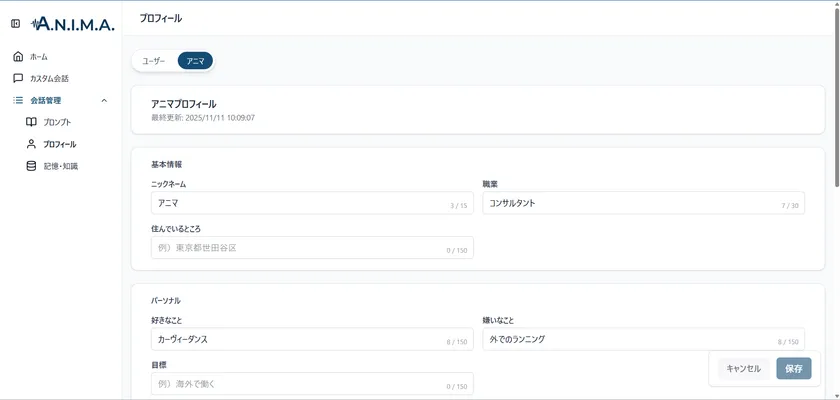Focus the 住んでいるところ input field

pos(312,247)
